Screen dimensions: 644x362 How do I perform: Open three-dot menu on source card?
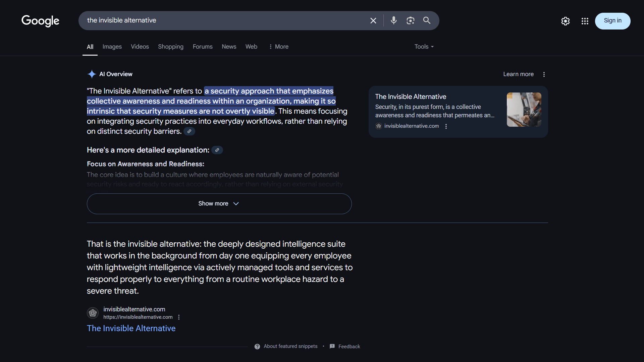pos(446,126)
